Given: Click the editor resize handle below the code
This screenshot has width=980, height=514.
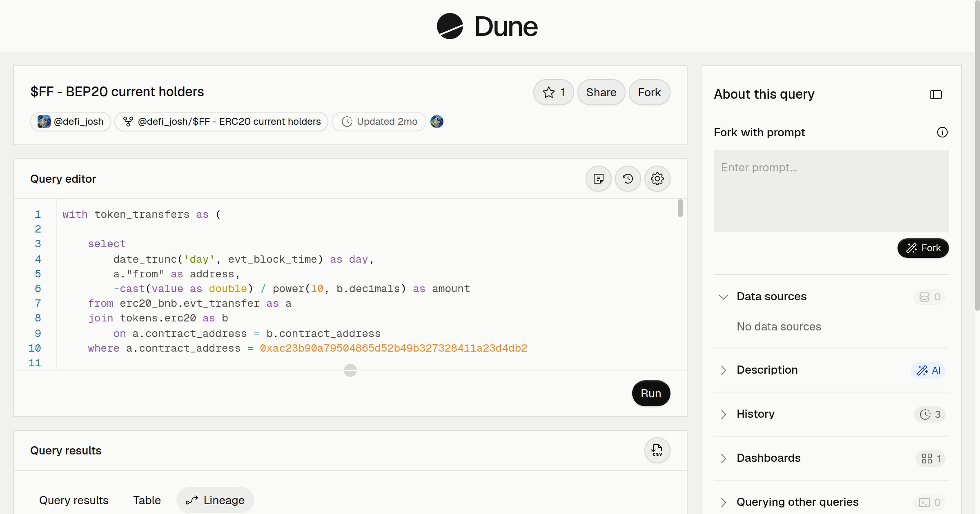Looking at the screenshot, I should pyautogui.click(x=350, y=370).
